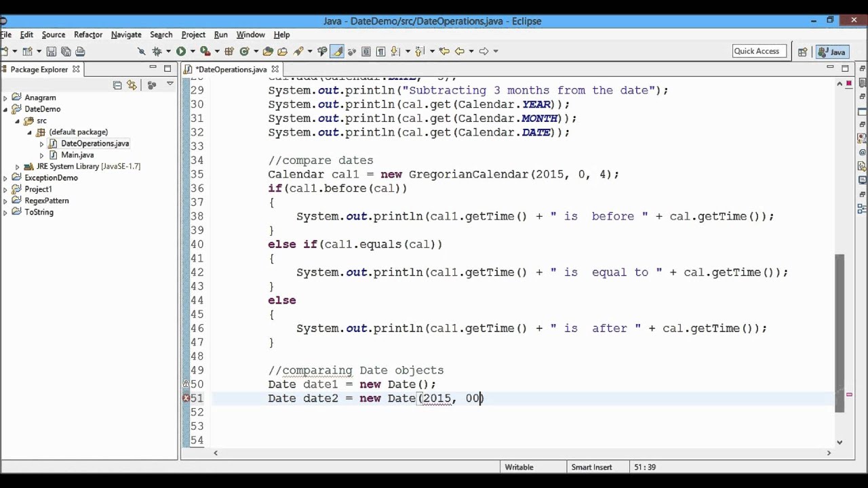Viewport: 868px width, 488px height.
Task: Toggle Show Whitespace Characters icon
Action: (x=380, y=52)
